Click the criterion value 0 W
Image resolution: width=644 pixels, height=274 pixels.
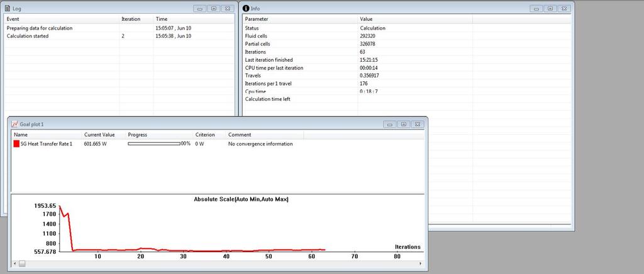tap(199, 144)
